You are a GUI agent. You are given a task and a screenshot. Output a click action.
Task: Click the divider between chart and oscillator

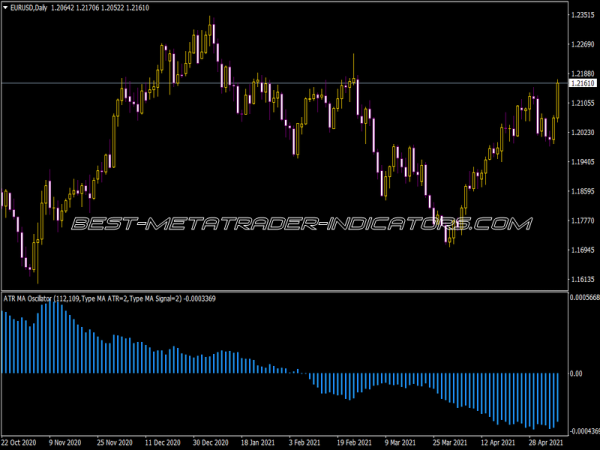coord(300,291)
